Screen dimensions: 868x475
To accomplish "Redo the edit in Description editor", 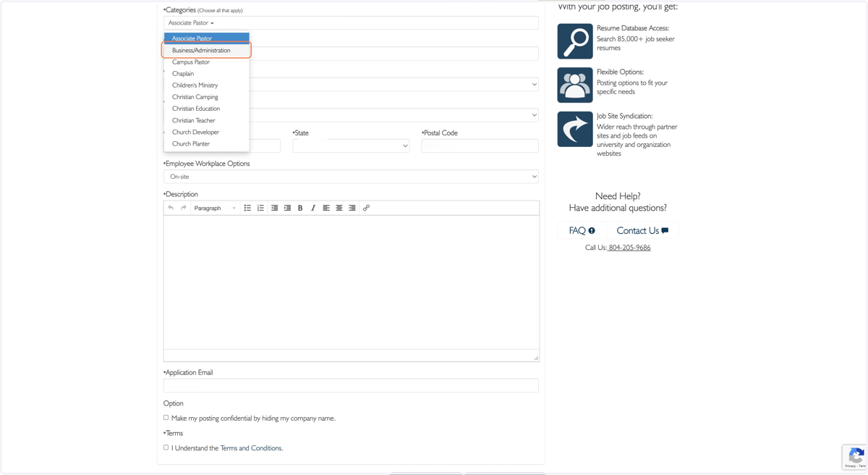I will (x=184, y=208).
